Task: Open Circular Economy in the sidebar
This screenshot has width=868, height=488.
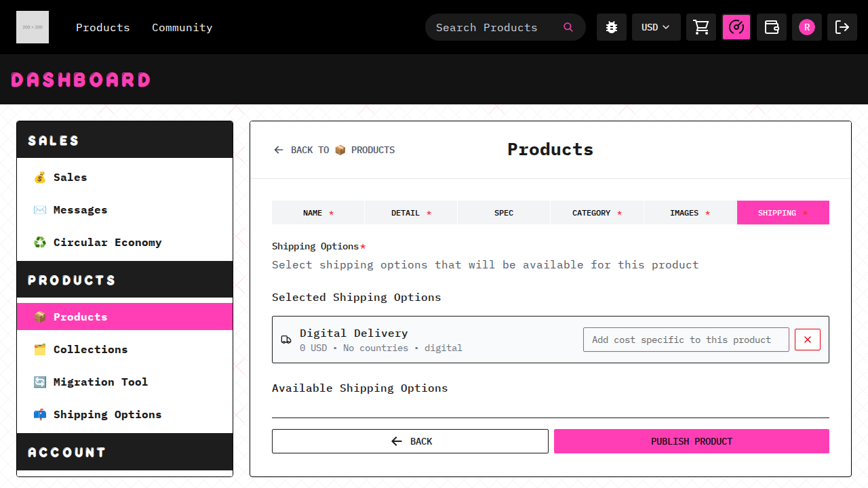Action: point(125,243)
